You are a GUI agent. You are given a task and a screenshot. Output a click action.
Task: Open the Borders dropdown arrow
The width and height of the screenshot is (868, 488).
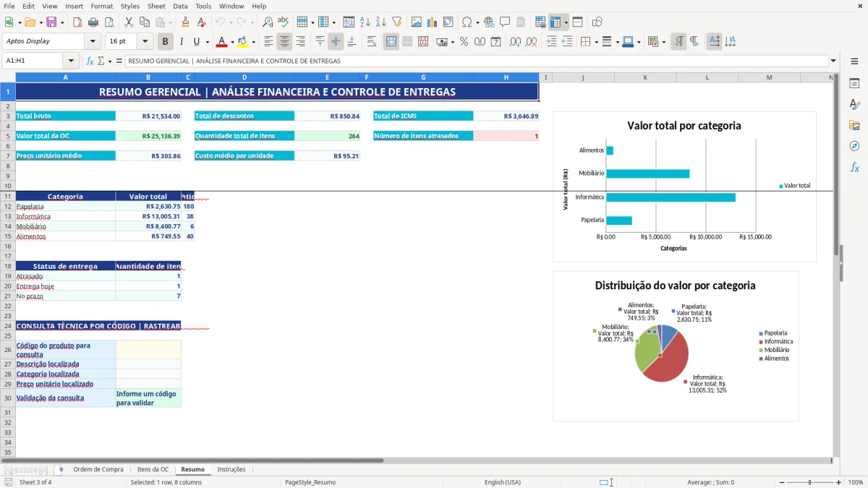[x=597, y=42]
